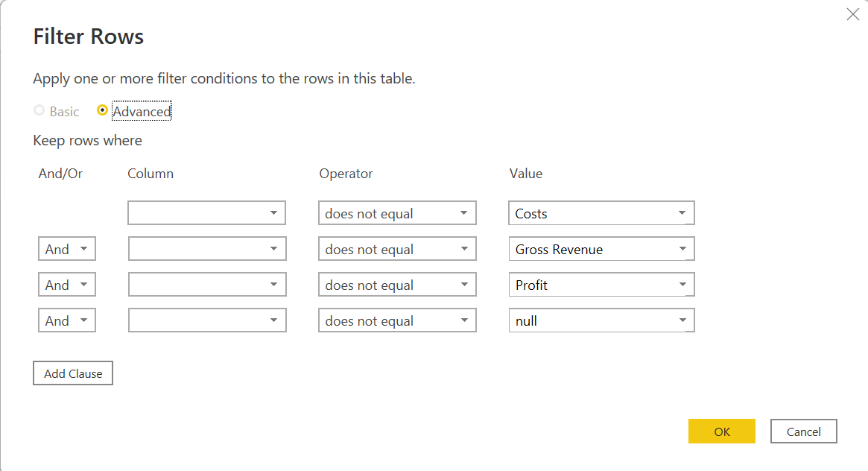Click the null value field
Screen dimensions: 868x471
click(601, 320)
